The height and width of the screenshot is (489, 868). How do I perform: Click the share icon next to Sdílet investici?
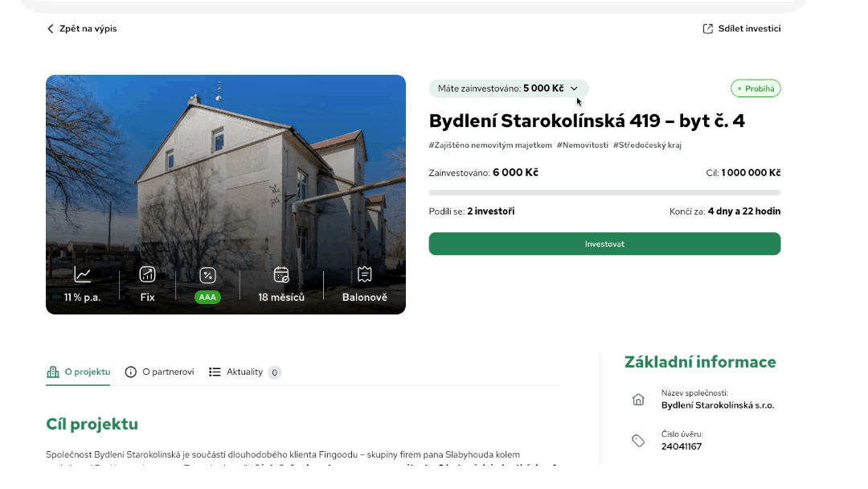707,29
